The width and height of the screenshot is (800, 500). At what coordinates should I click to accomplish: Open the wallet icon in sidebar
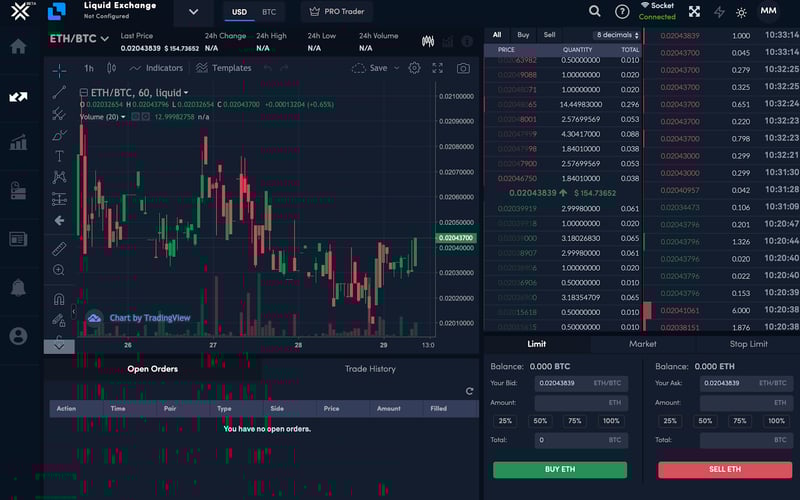coord(18,190)
